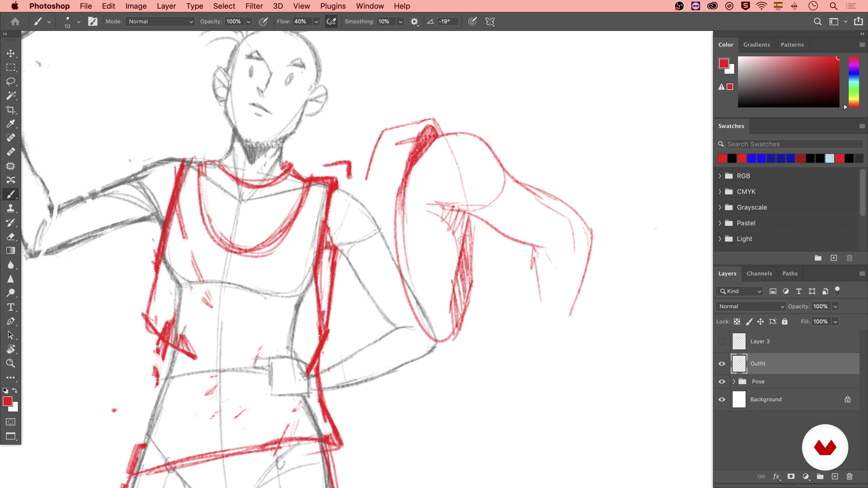Open the Wi-Fi status menu

(762, 6)
